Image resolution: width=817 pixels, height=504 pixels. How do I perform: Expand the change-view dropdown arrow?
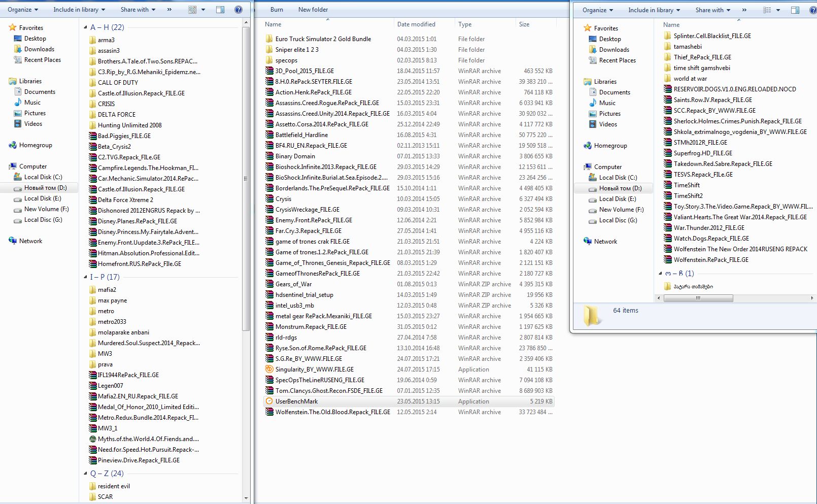click(x=202, y=9)
